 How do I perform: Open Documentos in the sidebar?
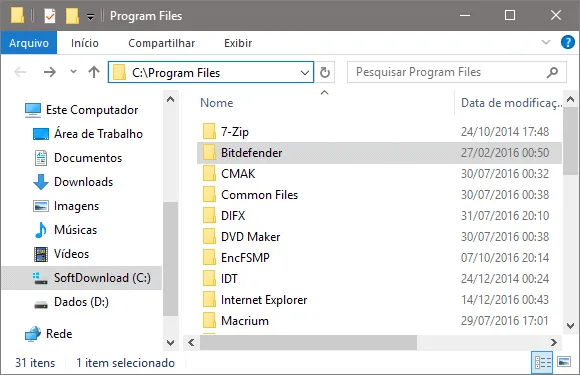point(78,158)
